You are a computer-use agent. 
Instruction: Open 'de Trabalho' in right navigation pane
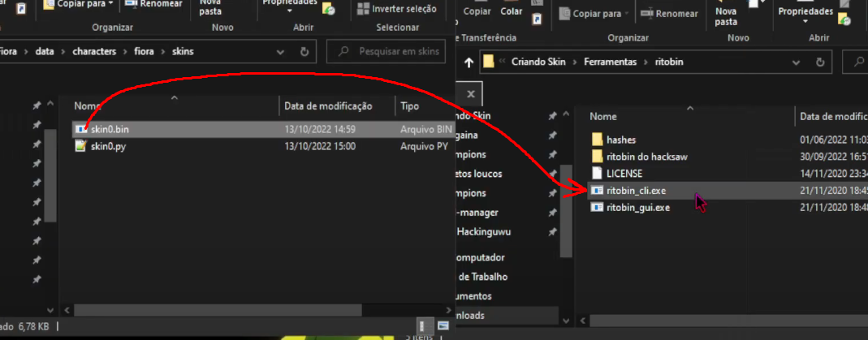pyautogui.click(x=482, y=277)
